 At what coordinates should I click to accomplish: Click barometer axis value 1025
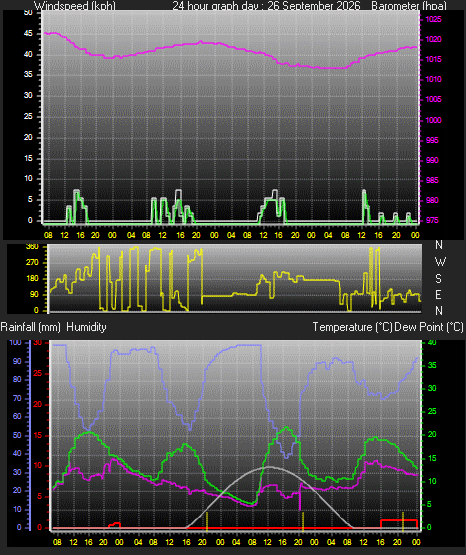point(433,19)
